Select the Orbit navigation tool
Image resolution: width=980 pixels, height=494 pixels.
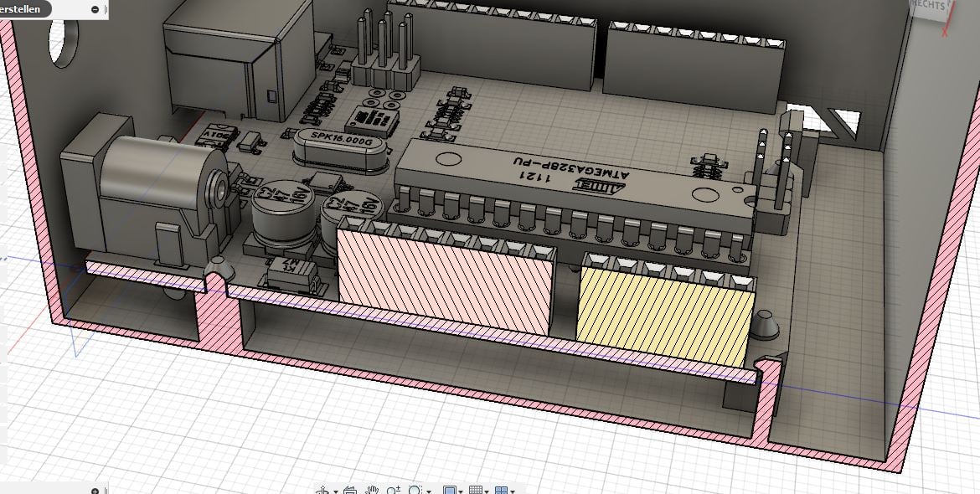click(322, 491)
